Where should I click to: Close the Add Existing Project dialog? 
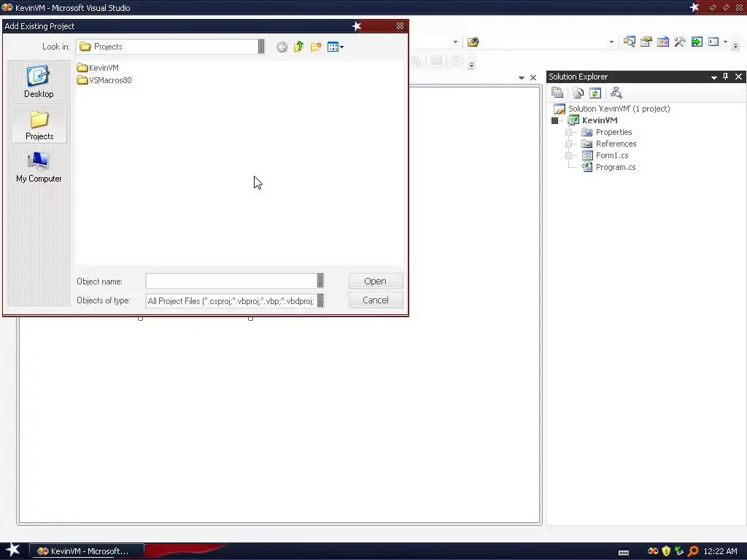point(400,26)
